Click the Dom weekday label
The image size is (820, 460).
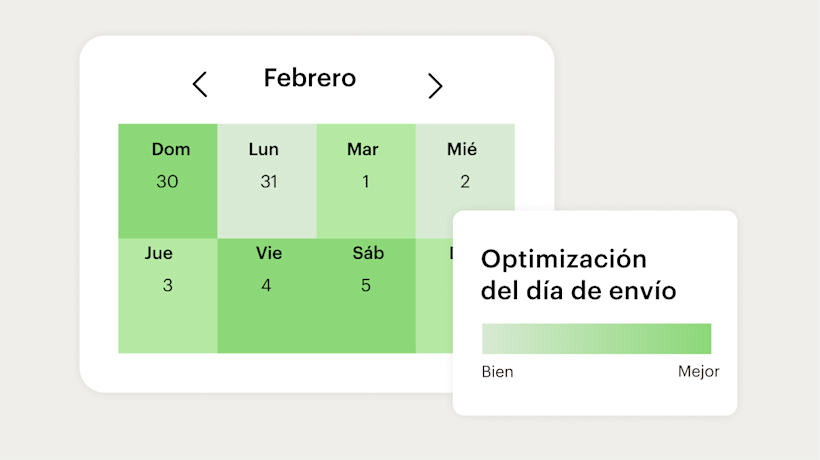pyautogui.click(x=171, y=150)
